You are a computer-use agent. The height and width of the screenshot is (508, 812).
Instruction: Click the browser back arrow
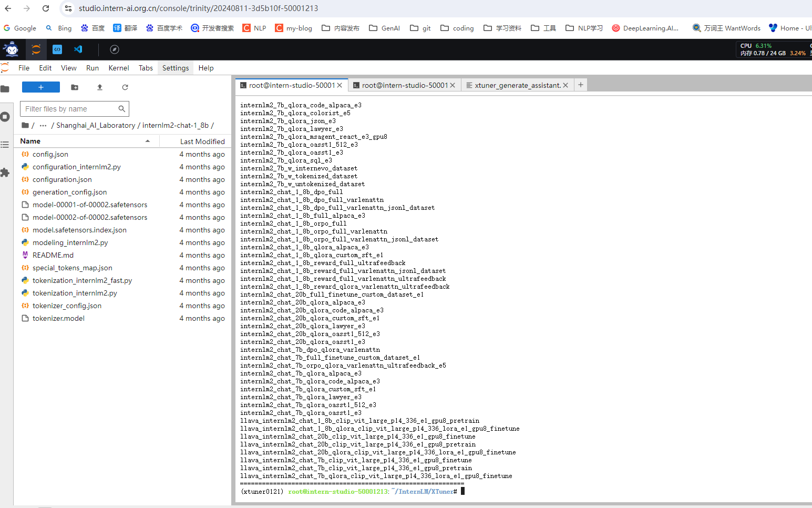coord(8,8)
